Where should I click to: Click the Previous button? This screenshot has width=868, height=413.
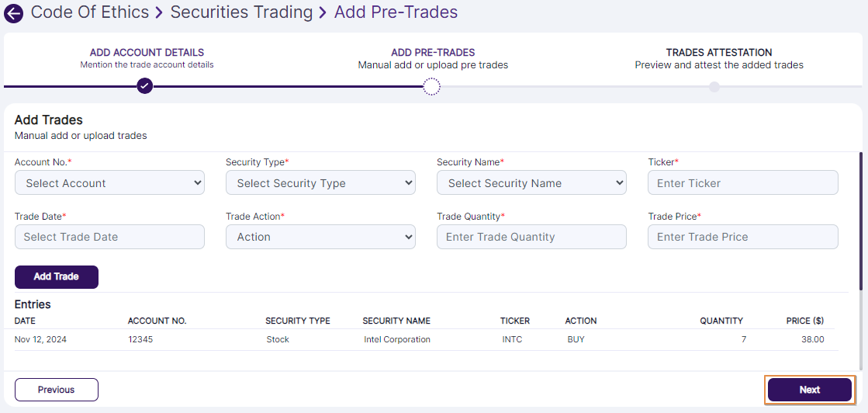pos(57,390)
